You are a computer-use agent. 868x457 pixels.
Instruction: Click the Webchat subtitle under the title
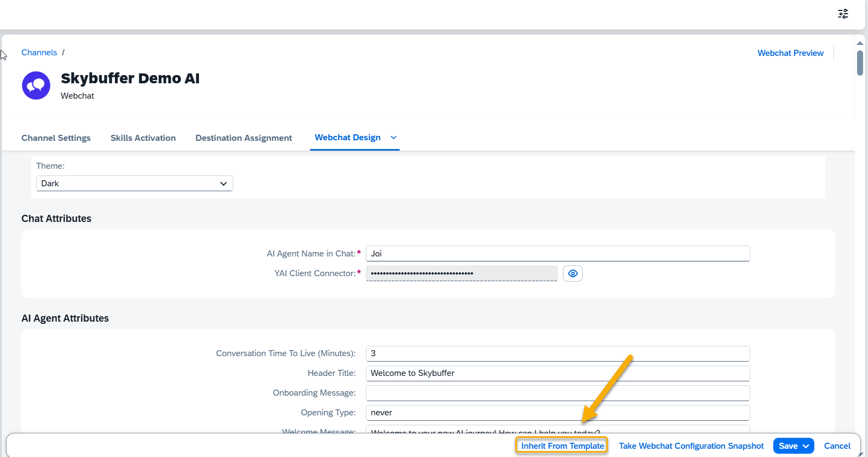pyautogui.click(x=77, y=96)
